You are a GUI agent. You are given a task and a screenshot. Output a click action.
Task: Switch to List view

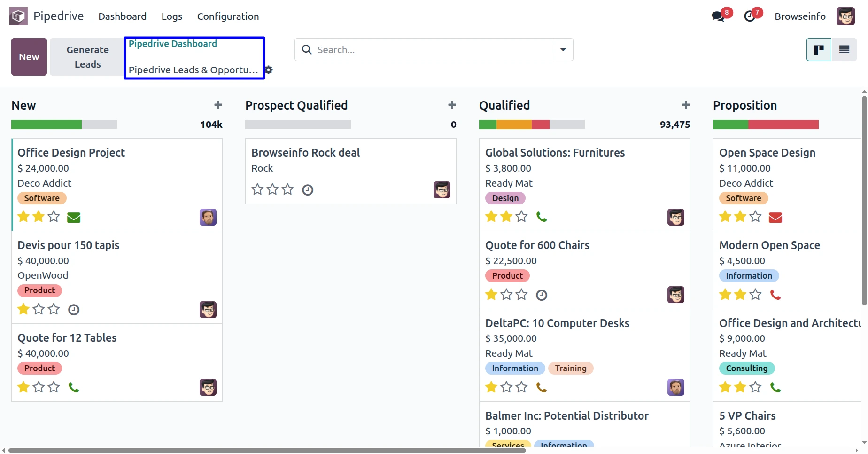(844, 50)
